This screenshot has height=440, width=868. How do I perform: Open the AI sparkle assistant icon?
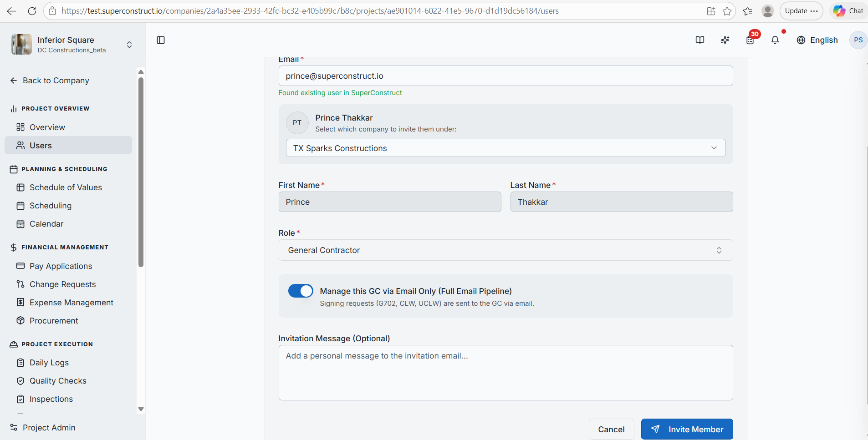pos(725,40)
